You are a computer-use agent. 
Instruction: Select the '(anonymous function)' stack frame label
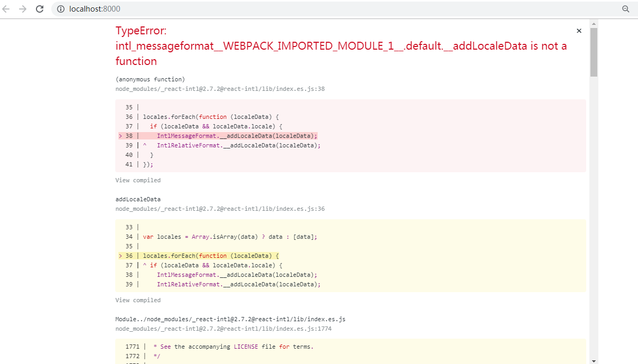tap(150, 79)
